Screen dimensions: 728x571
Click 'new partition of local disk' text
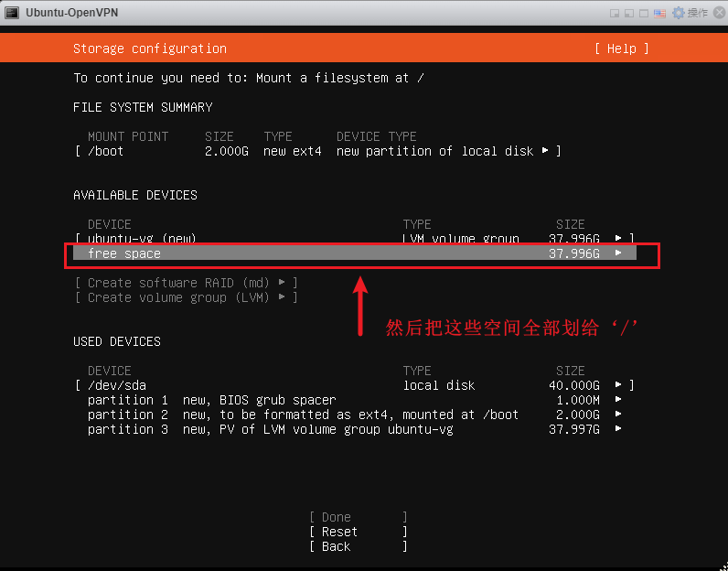(435, 151)
